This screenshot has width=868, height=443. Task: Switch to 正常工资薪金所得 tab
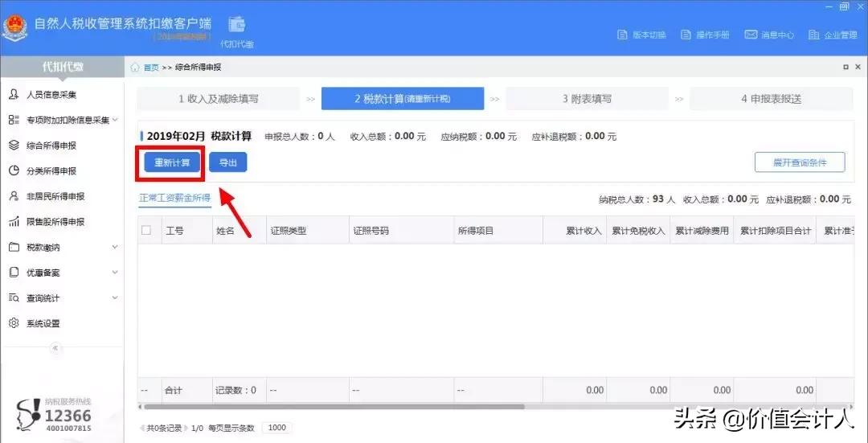174,199
